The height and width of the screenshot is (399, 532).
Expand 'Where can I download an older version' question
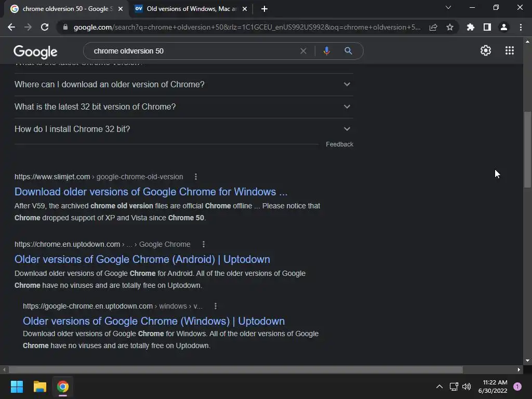click(183, 85)
